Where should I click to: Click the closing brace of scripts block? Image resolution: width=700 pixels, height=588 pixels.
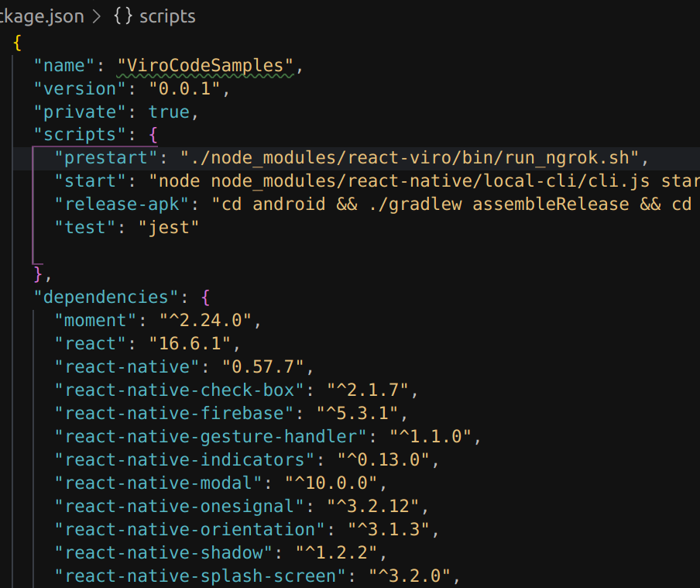coord(38,274)
